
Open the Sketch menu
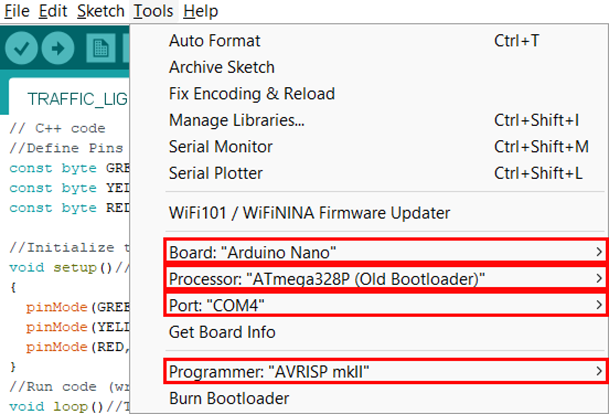(101, 11)
